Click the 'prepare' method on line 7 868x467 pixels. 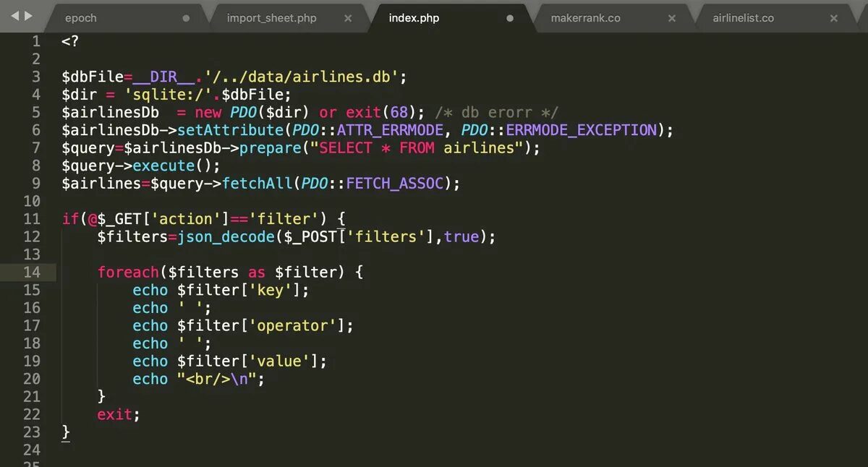pyautogui.click(x=271, y=147)
